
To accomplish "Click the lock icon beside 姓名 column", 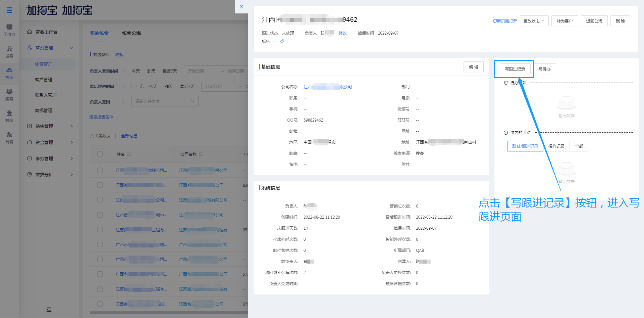I will (x=129, y=154).
